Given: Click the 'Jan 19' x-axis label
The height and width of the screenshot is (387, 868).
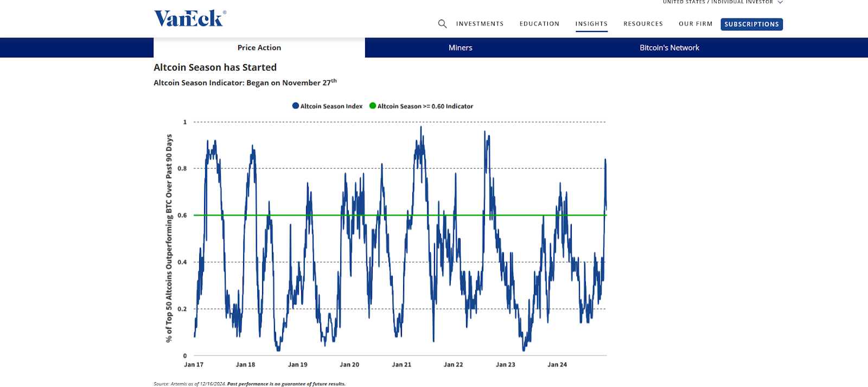Looking at the screenshot, I should (x=297, y=365).
